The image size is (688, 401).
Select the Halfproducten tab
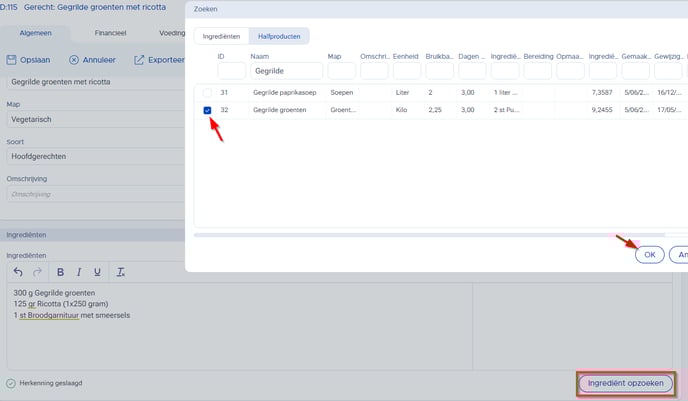pyautogui.click(x=279, y=36)
